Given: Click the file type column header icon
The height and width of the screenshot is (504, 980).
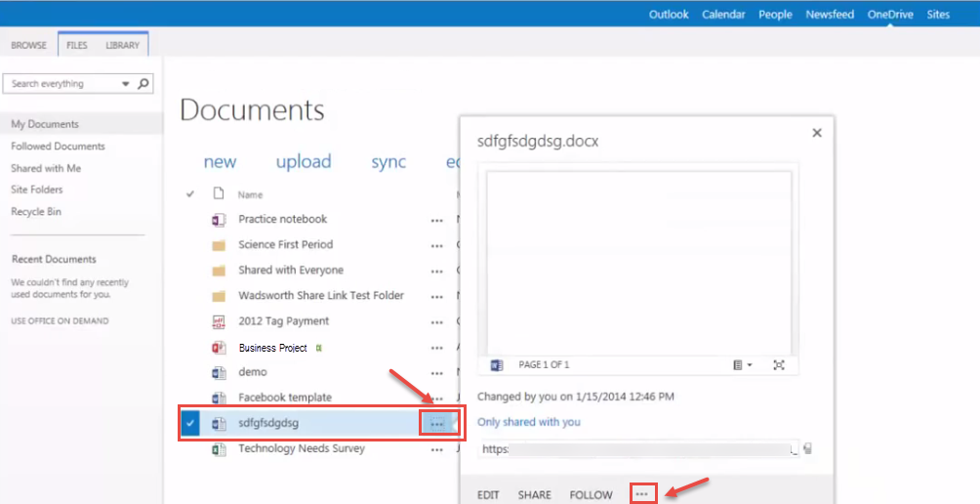Looking at the screenshot, I should (218, 193).
